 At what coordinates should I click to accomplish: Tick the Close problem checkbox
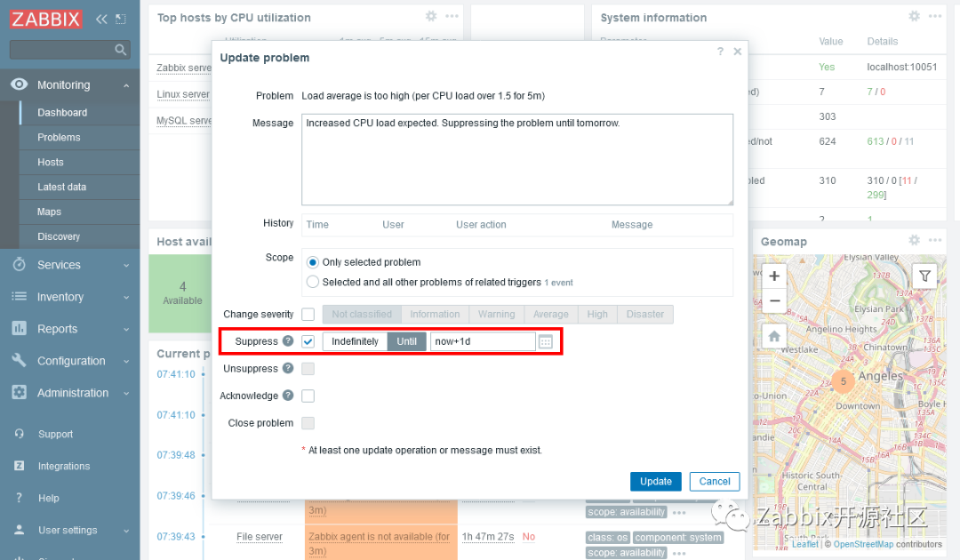[308, 423]
